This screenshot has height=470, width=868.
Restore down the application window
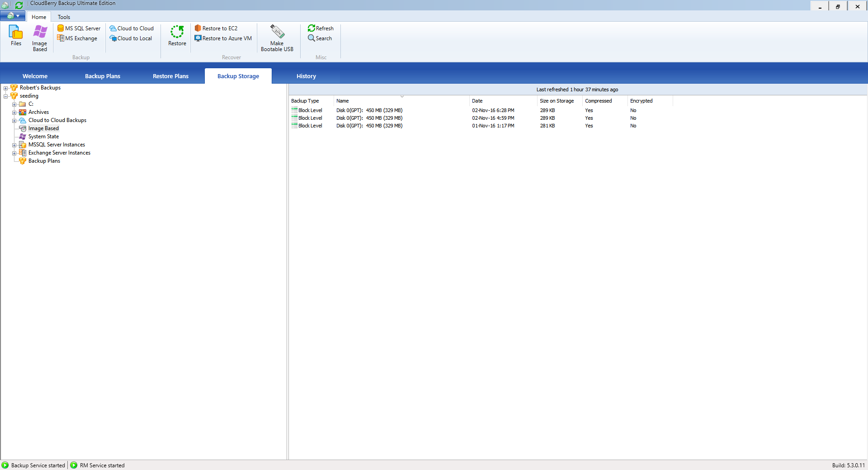pyautogui.click(x=838, y=6)
